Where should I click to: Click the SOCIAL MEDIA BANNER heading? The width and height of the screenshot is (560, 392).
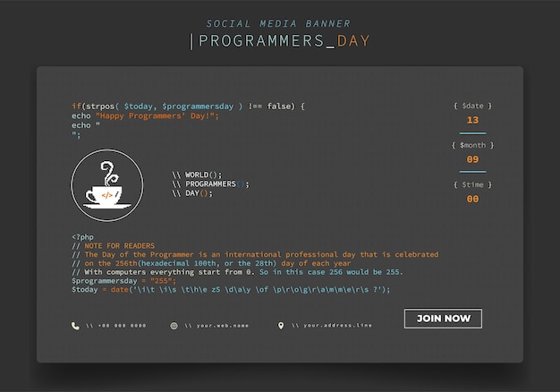[x=278, y=23]
